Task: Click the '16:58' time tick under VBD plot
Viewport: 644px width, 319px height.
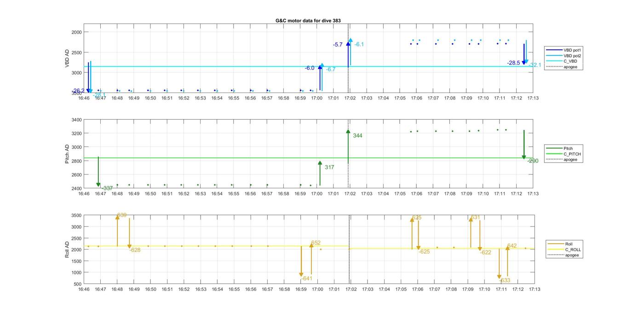Action: point(283,98)
